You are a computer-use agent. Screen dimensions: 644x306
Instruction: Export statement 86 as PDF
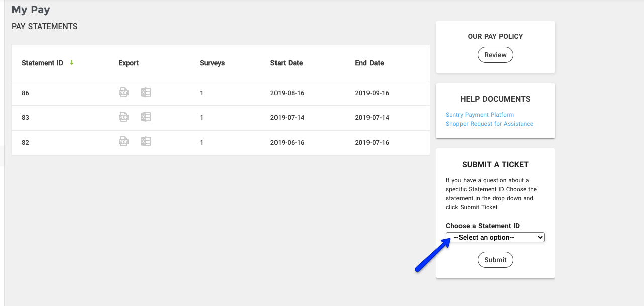click(x=123, y=92)
